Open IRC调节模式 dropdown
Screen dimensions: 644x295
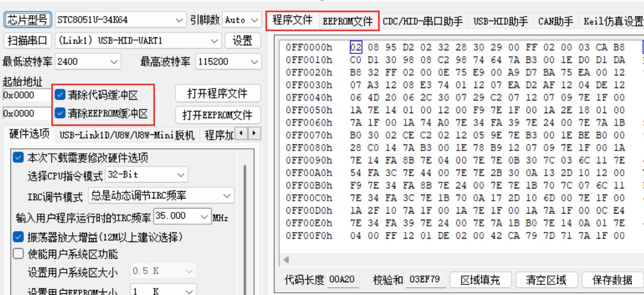[x=161, y=196]
